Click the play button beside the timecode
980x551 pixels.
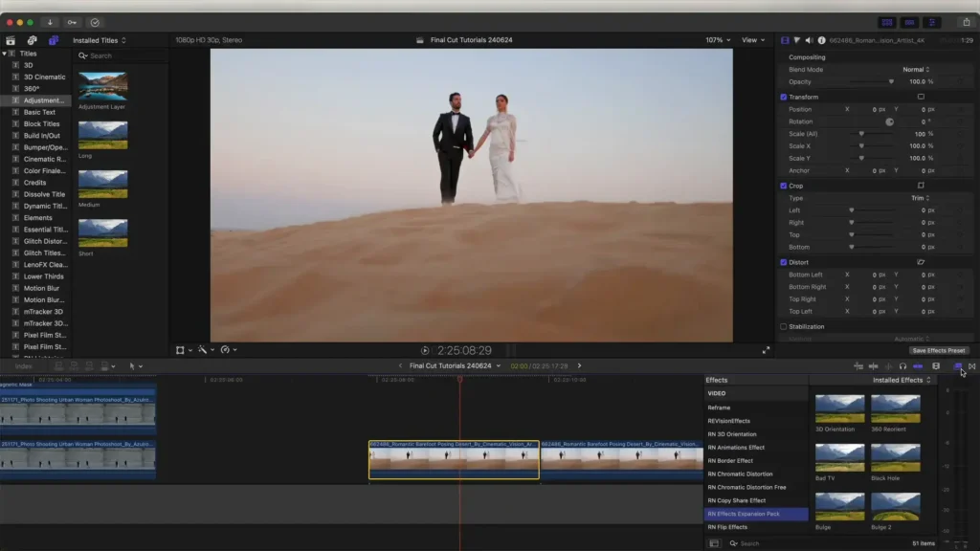[x=425, y=350]
